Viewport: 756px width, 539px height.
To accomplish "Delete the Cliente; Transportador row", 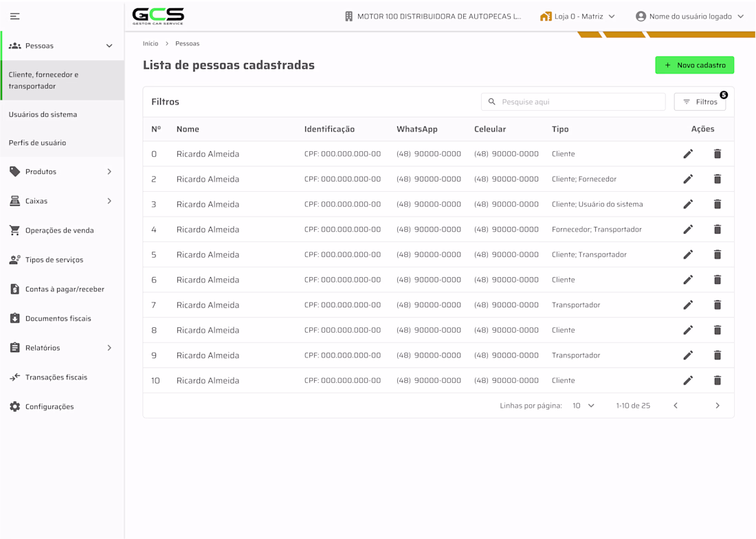I will point(718,254).
